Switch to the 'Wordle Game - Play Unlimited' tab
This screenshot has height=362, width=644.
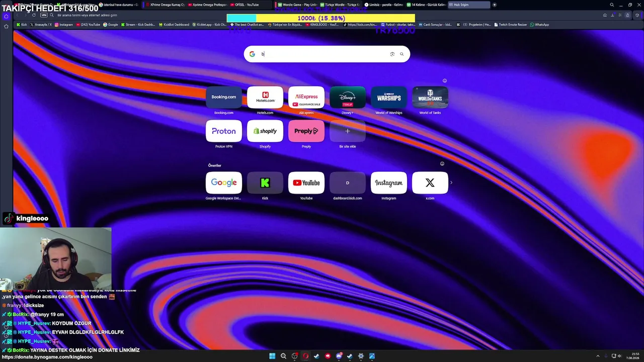pos(297,5)
